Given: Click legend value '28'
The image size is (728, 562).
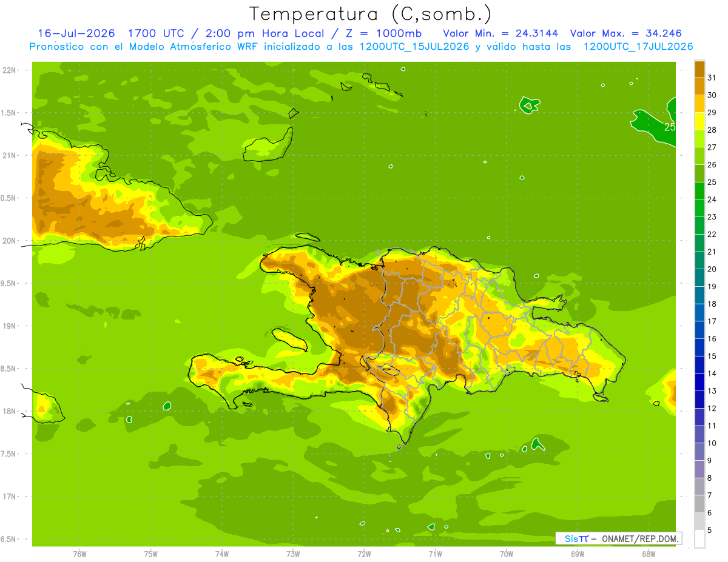Looking at the screenshot, I should point(712,130).
